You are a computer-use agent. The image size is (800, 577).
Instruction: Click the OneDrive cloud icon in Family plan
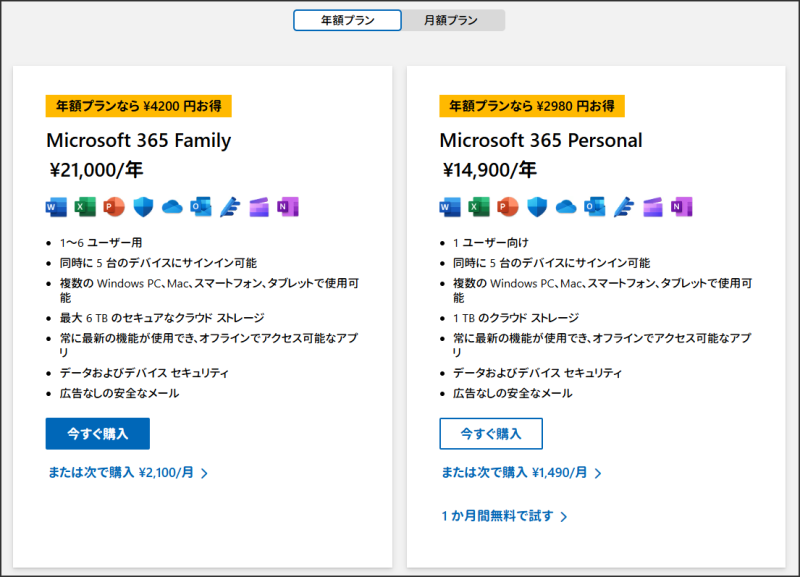[172, 207]
